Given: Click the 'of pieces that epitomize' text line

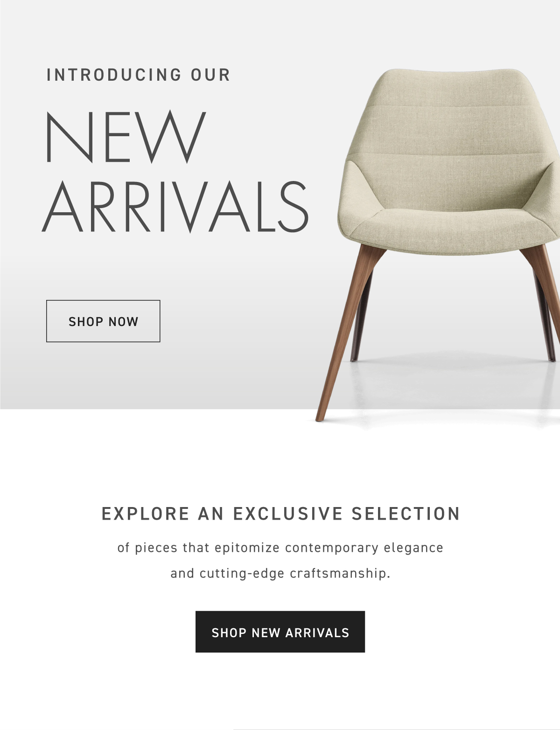Looking at the screenshot, I should (280, 548).
